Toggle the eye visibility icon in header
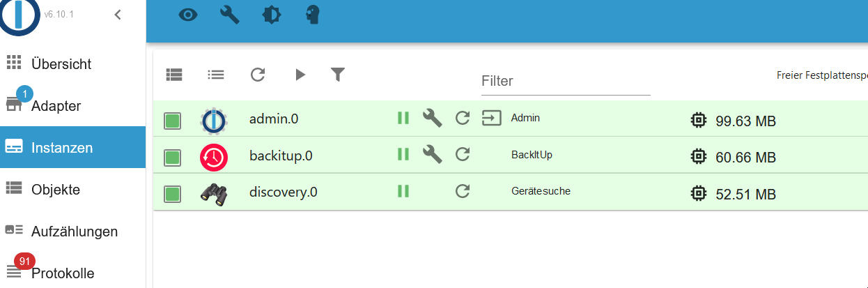Screen dimensions: 868x288 (x=188, y=15)
